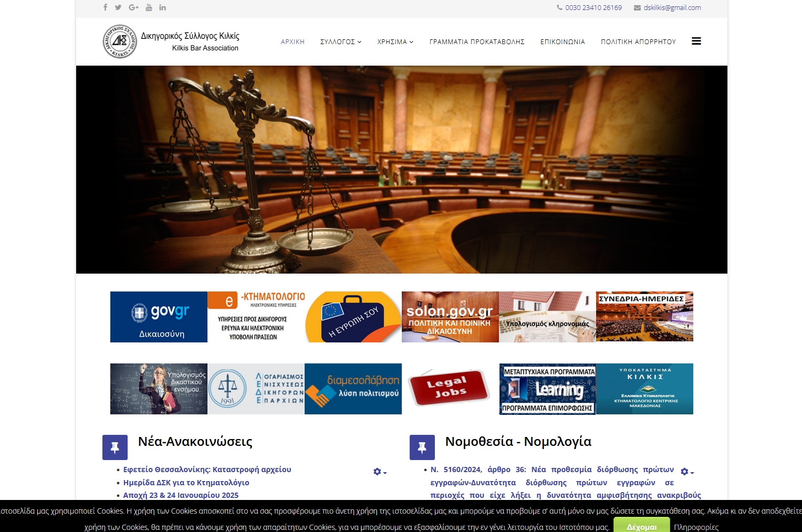This screenshot has width=802, height=532.
Task: Click the Kilkis Bar Association logo
Action: [x=171, y=41]
